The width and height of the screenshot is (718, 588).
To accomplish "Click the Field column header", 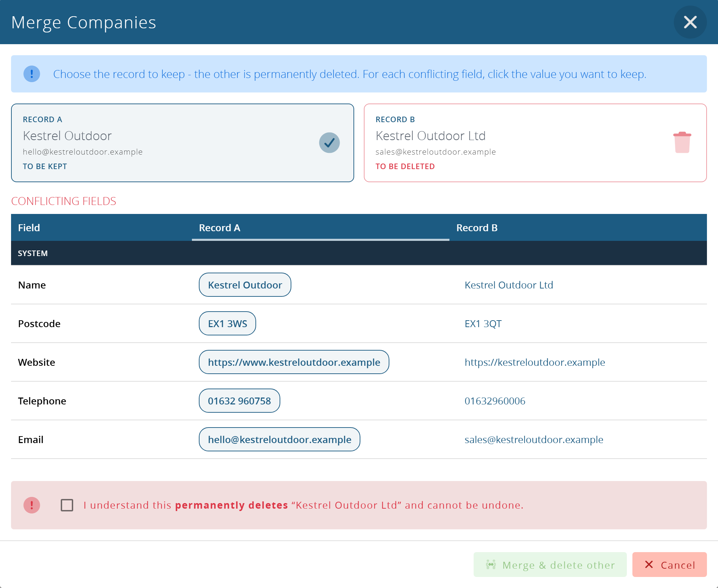I will pyautogui.click(x=101, y=228).
